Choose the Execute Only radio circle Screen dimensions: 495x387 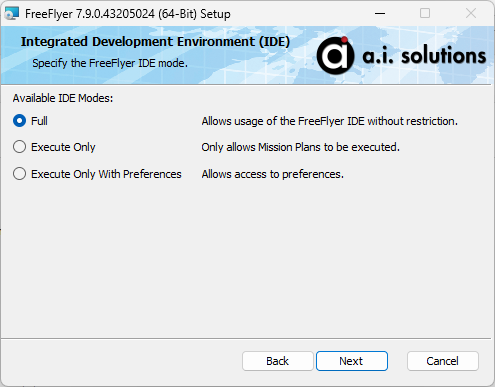[x=19, y=147]
